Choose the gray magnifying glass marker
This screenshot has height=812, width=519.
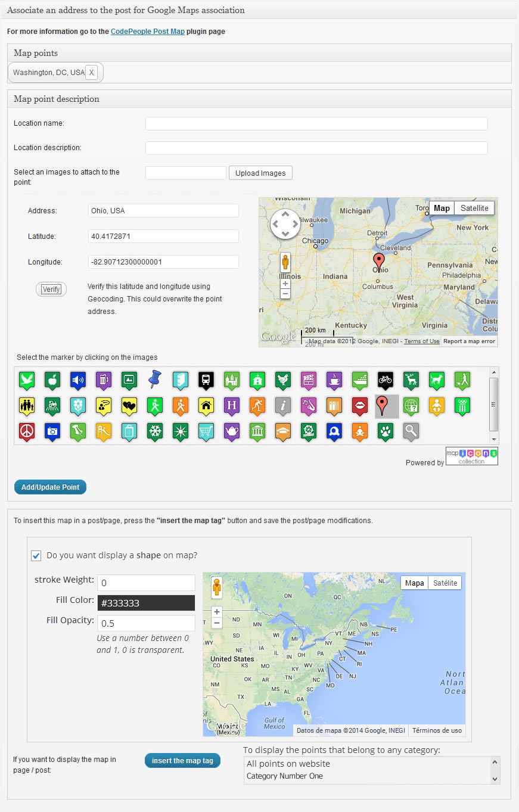click(x=411, y=431)
